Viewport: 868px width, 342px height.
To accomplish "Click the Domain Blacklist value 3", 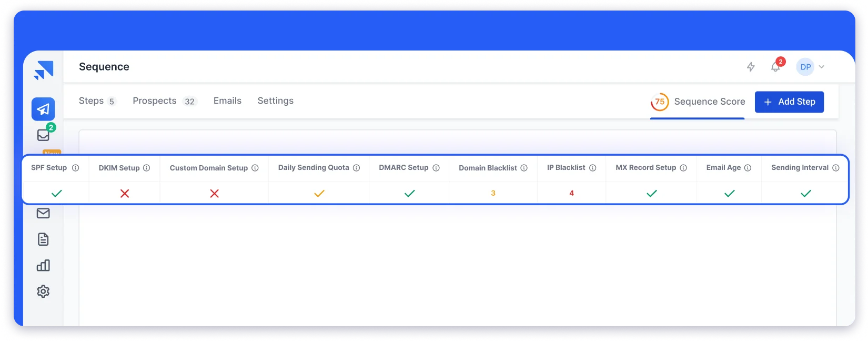I will (x=493, y=193).
